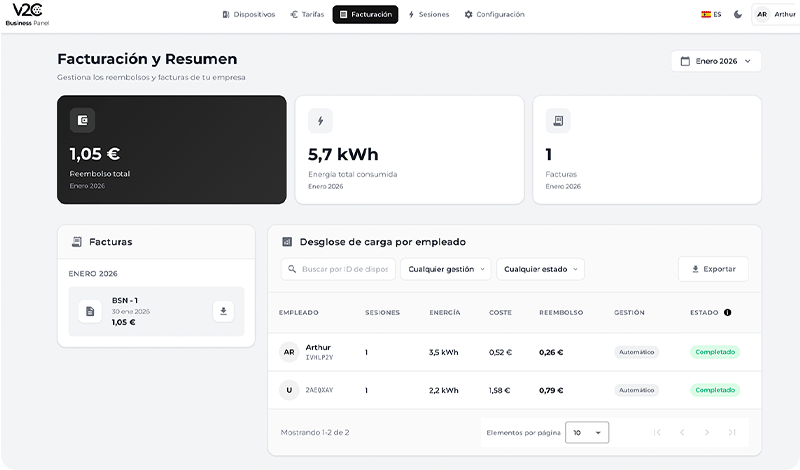Open the Arthur user account menu

point(775,15)
